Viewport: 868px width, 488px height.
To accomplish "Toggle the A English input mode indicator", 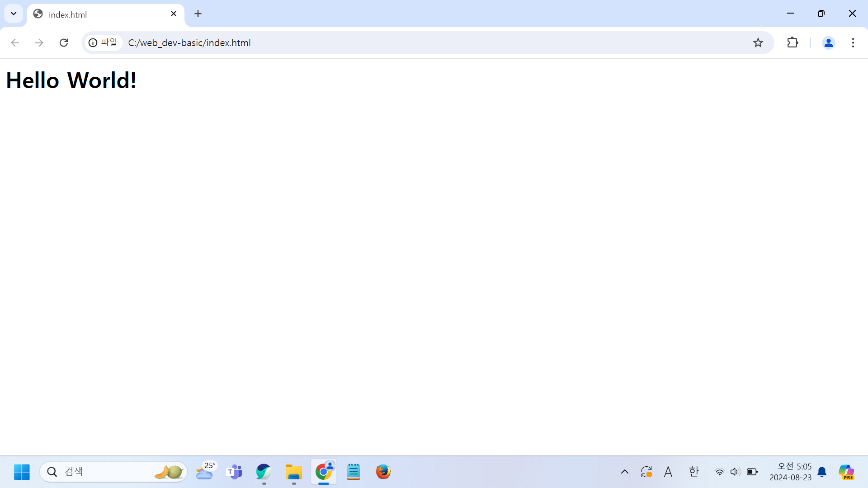I will pyautogui.click(x=668, y=472).
